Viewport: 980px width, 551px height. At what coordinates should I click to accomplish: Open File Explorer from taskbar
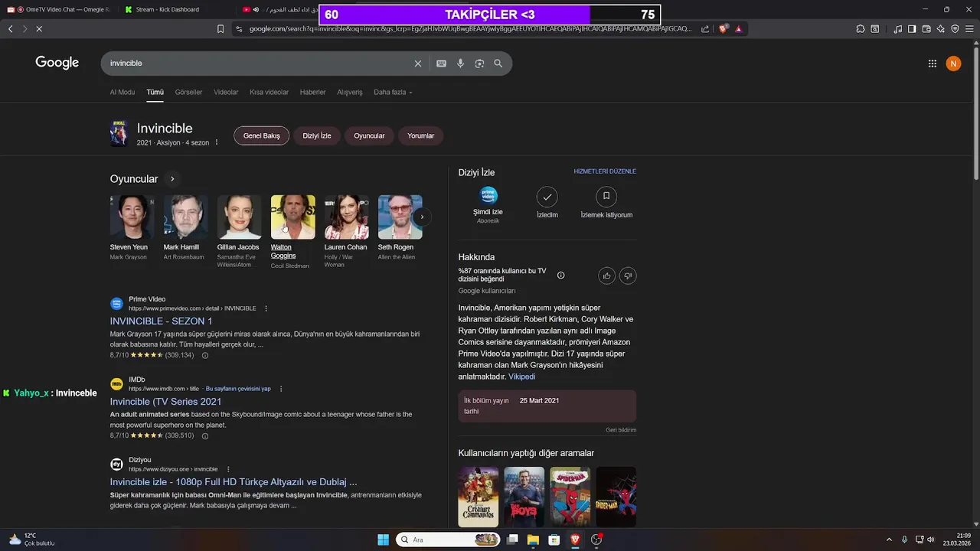tap(533, 540)
